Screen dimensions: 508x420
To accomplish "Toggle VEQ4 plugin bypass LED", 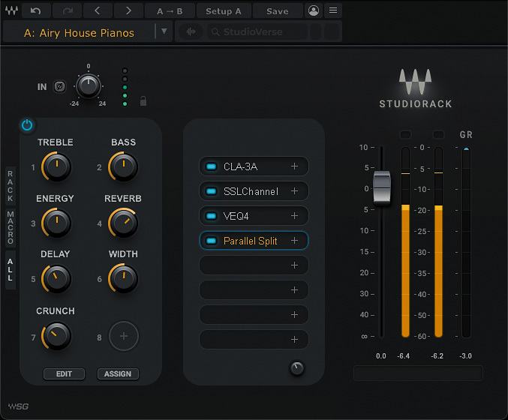I will click(212, 216).
